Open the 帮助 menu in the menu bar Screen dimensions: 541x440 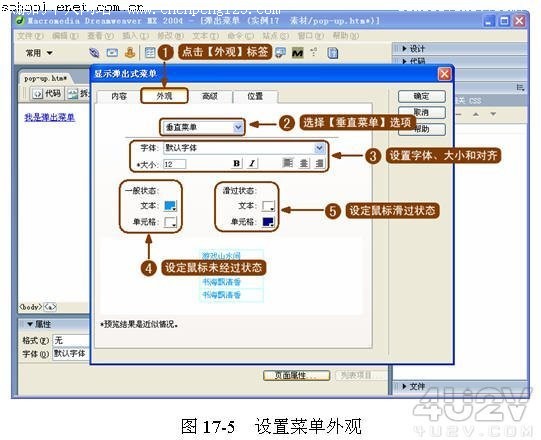point(346,36)
